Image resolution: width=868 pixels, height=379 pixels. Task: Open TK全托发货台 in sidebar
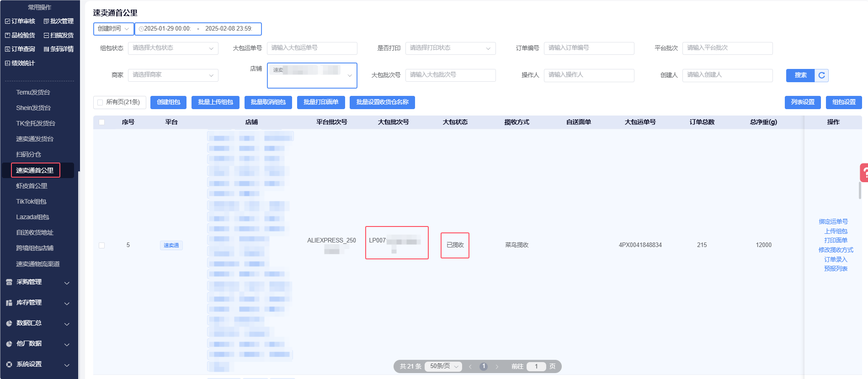(36, 123)
